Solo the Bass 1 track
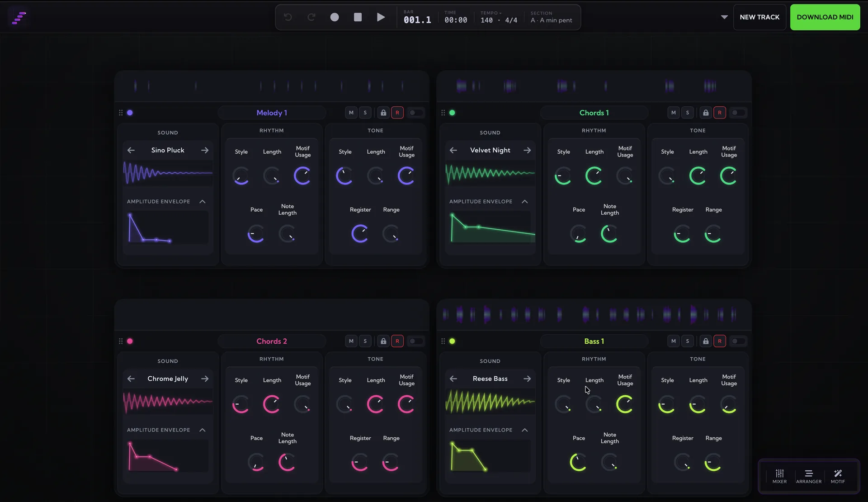The image size is (868, 502). pos(688,341)
